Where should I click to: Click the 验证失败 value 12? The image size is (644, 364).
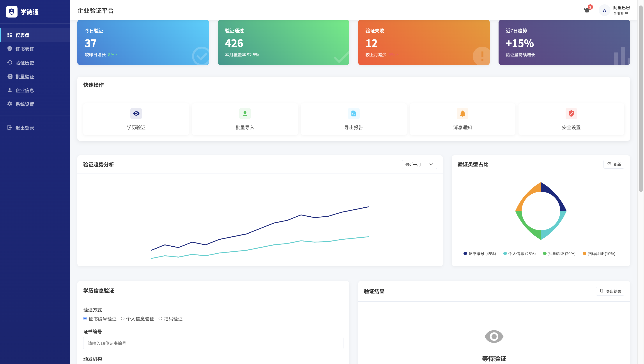pyautogui.click(x=371, y=43)
